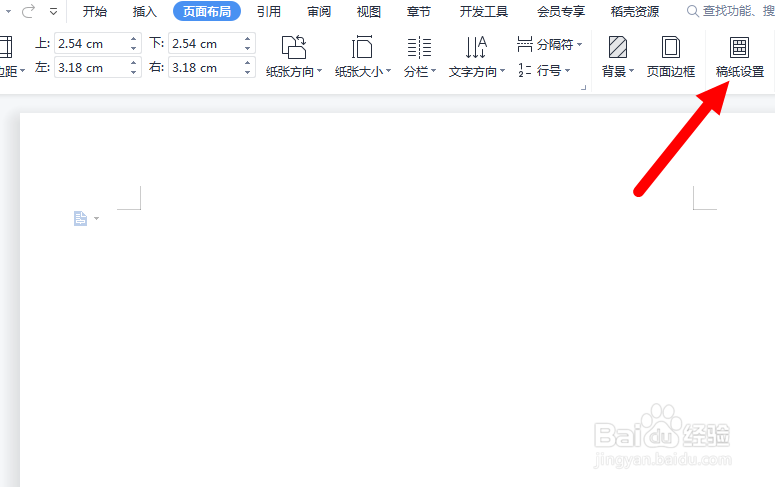
Task: Open the 章节 tab
Action: tap(419, 11)
